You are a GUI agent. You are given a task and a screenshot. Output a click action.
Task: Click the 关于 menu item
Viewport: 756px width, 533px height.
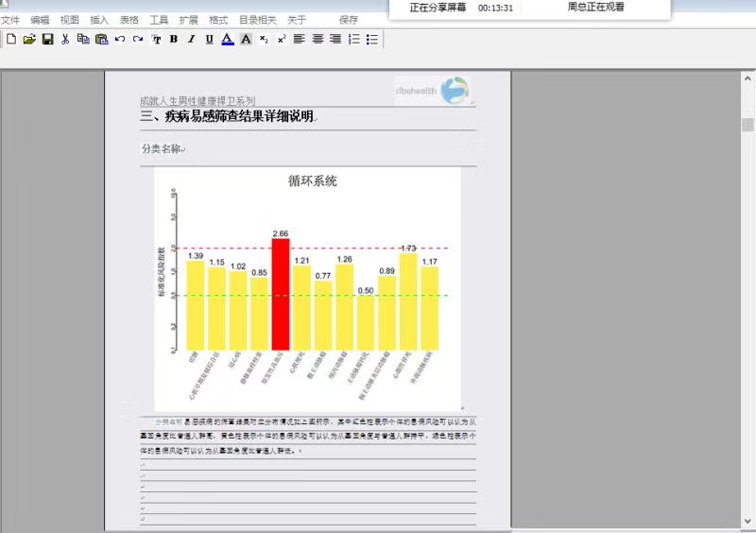pos(297,20)
